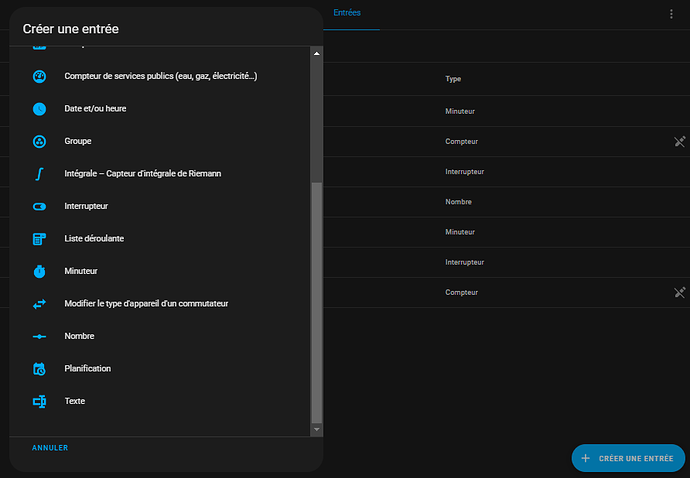Image resolution: width=690 pixels, height=478 pixels.
Task: Click the Date et/ou heure clock icon
Action: click(x=40, y=108)
